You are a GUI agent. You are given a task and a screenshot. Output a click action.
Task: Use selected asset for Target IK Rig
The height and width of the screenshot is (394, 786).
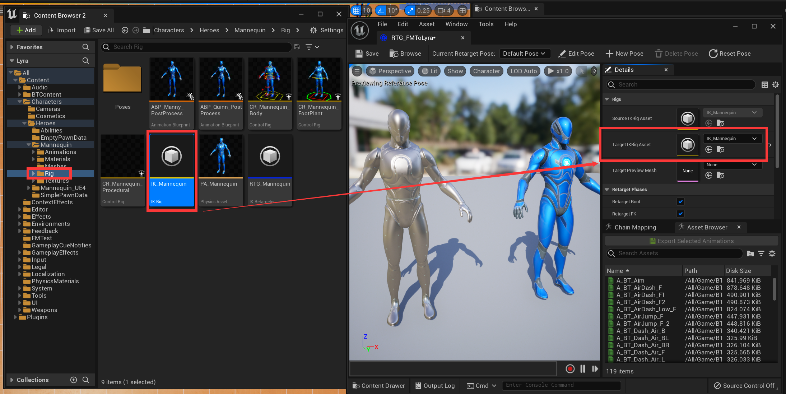[x=708, y=149]
